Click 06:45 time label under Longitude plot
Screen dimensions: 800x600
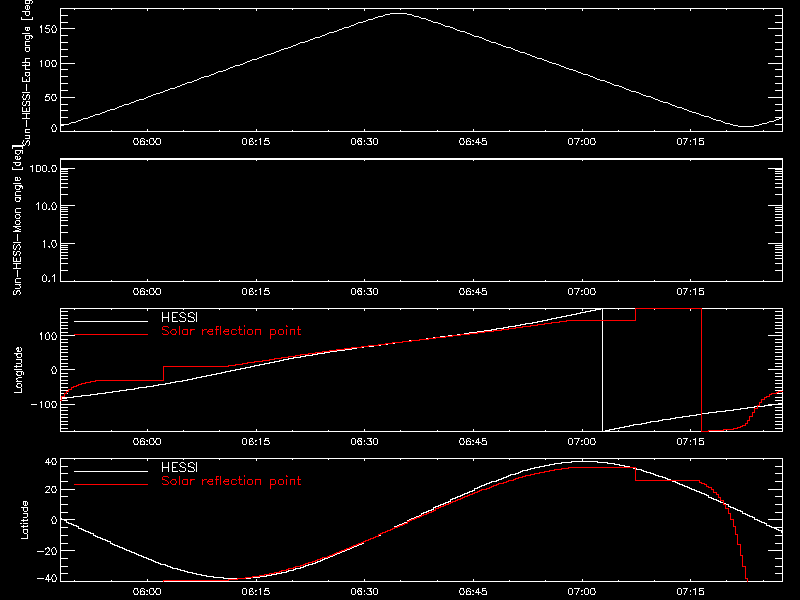pyautogui.click(x=473, y=441)
